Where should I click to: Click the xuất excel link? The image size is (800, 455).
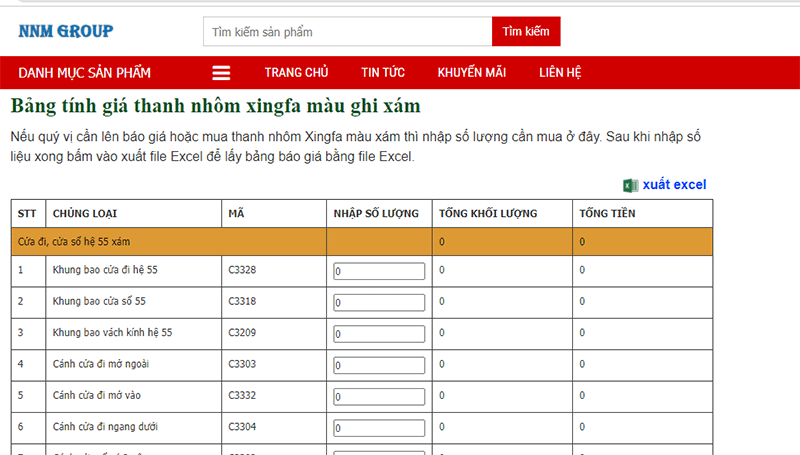674,185
